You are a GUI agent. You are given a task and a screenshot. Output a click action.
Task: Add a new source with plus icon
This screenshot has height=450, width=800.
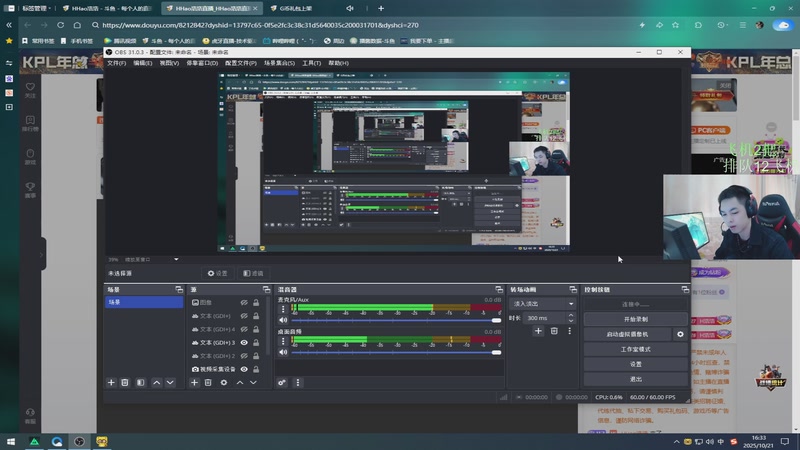[194, 383]
